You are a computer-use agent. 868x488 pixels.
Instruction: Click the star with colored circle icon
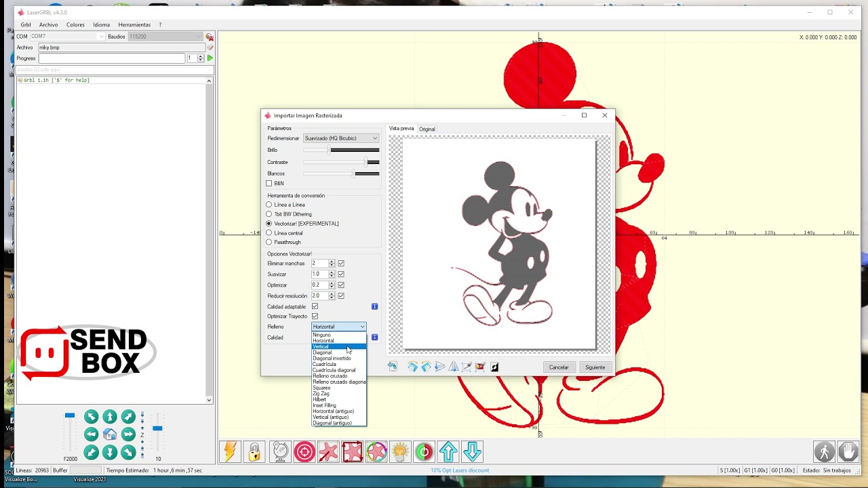point(376,451)
